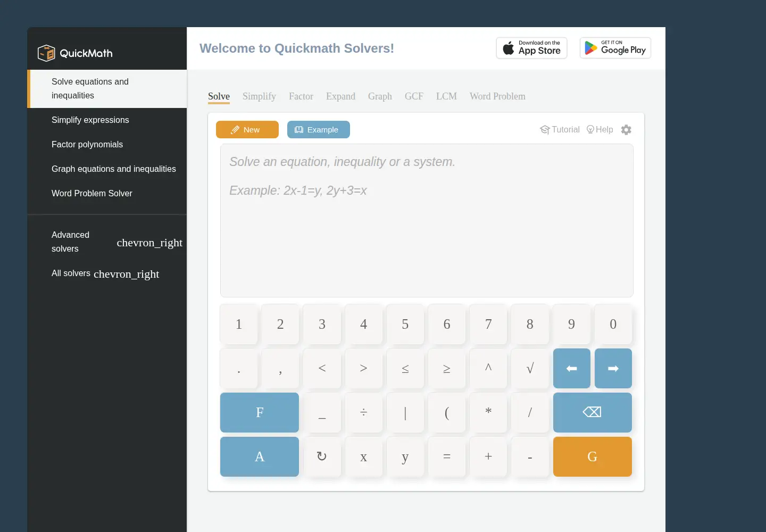The width and height of the screenshot is (766, 532).
Task: Get it on Google Play badge
Action: click(615, 48)
